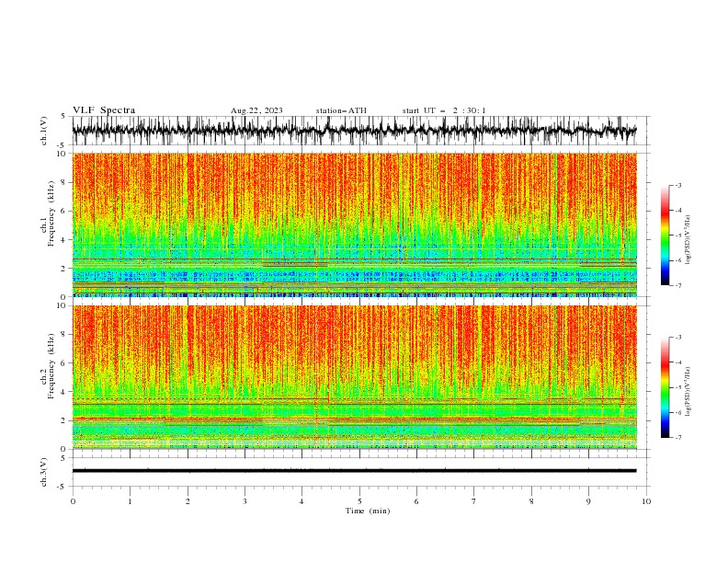The image size is (728, 563).
Task: Click the "ch.1 Frequency (kHz)" axis label
Action: (47, 213)
